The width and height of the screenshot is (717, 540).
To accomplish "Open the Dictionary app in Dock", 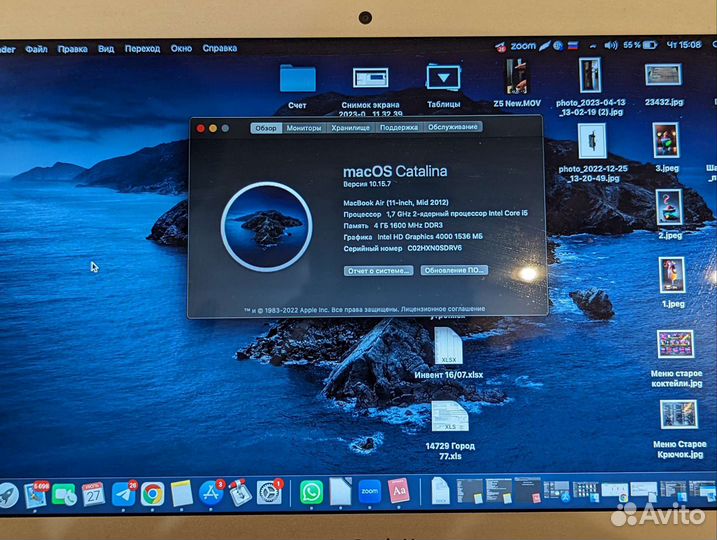I will [399, 491].
